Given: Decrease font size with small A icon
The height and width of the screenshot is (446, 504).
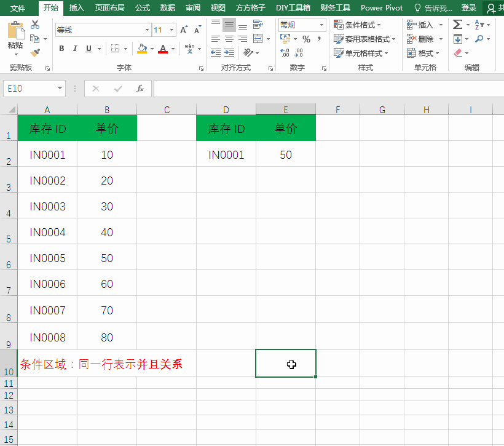Looking at the screenshot, I should [x=197, y=30].
